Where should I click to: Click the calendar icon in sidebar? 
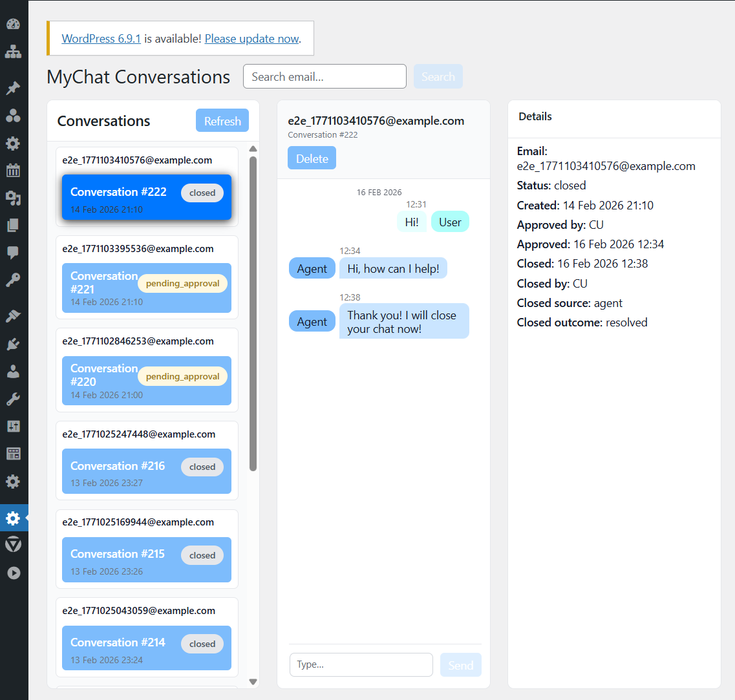pos(14,171)
